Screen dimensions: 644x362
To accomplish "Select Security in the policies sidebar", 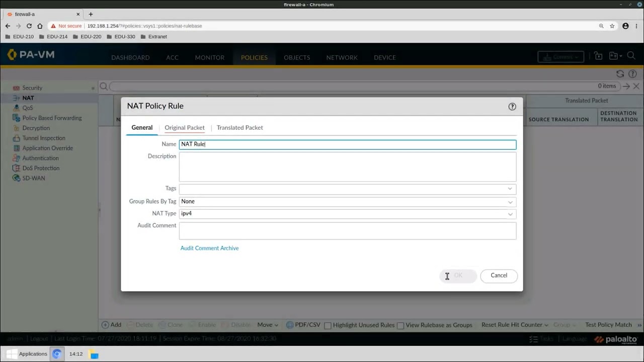I will point(32,88).
